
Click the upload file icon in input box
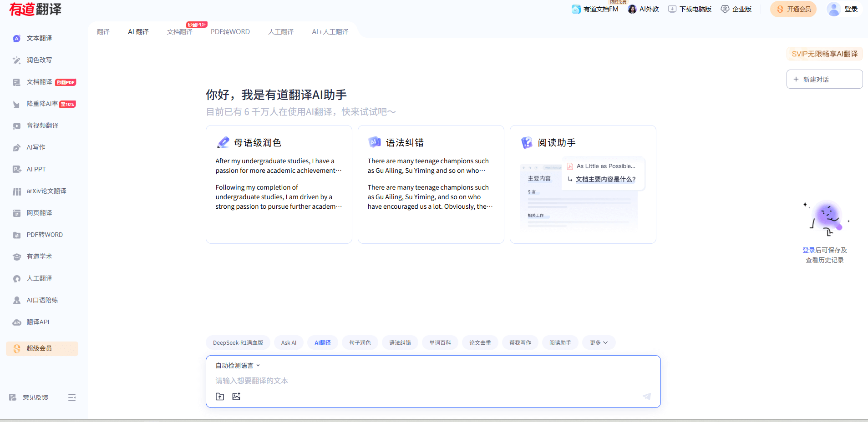click(x=220, y=397)
